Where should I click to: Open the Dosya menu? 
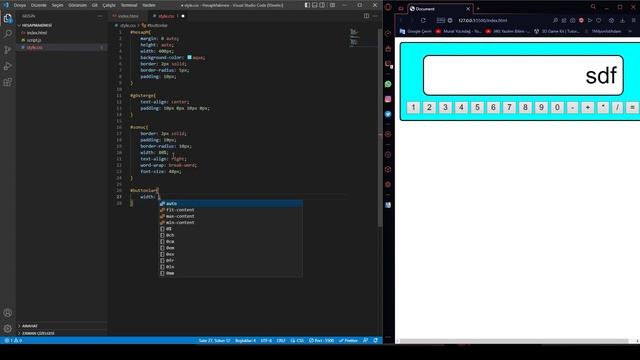pyautogui.click(x=20, y=5)
